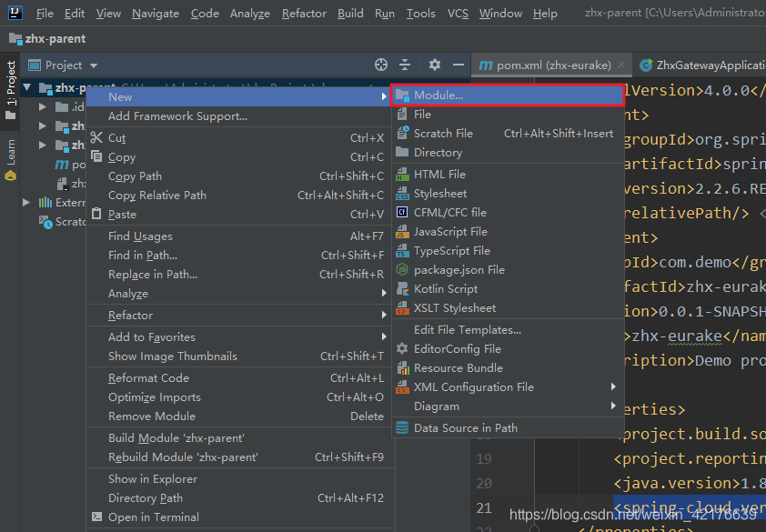
Task: Click the Data Source in Path database icon
Action: pyautogui.click(x=402, y=428)
